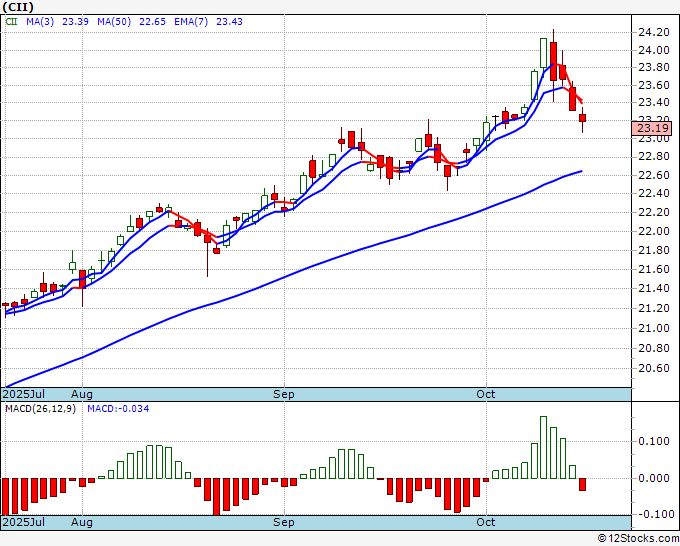The image size is (680, 546).
Task: Click the 23.60 price axis label
Action: click(654, 85)
